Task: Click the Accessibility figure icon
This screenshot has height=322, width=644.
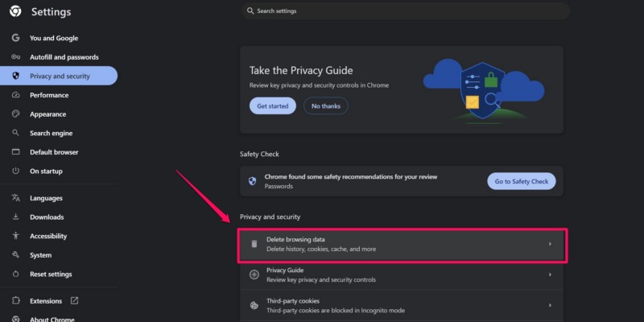Action: [15, 236]
